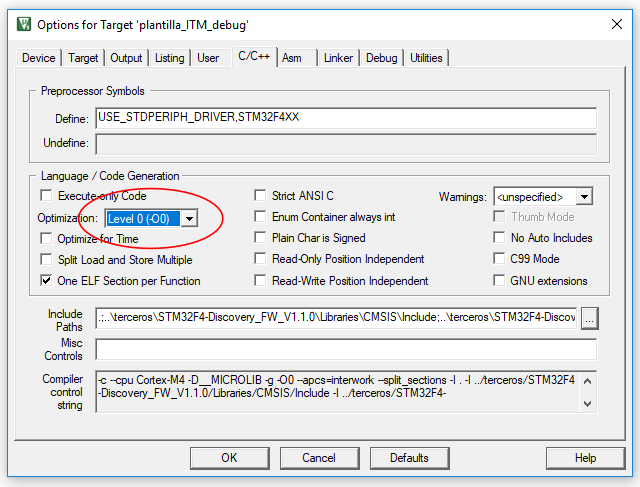Select the C/C++ tab
This screenshot has width=640, height=487.
coord(254,56)
